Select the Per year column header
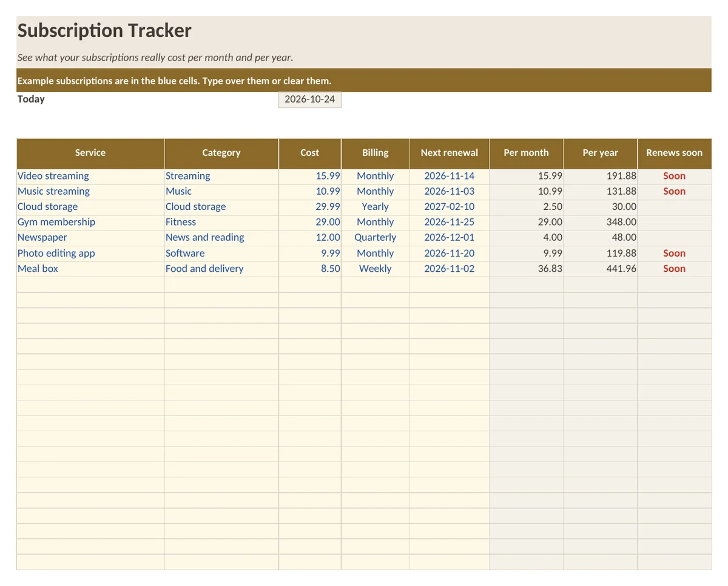This screenshot has height=586, width=728. point(601,153)
